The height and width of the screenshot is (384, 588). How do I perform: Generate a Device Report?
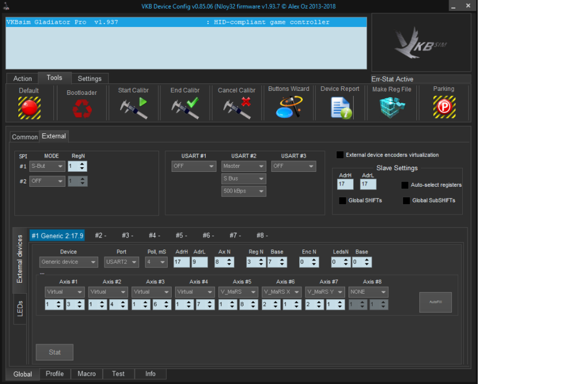point(340,107)
